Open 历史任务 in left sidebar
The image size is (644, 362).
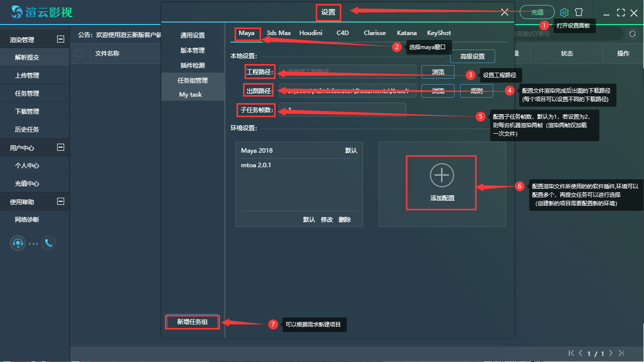click(x=35, y=130)
